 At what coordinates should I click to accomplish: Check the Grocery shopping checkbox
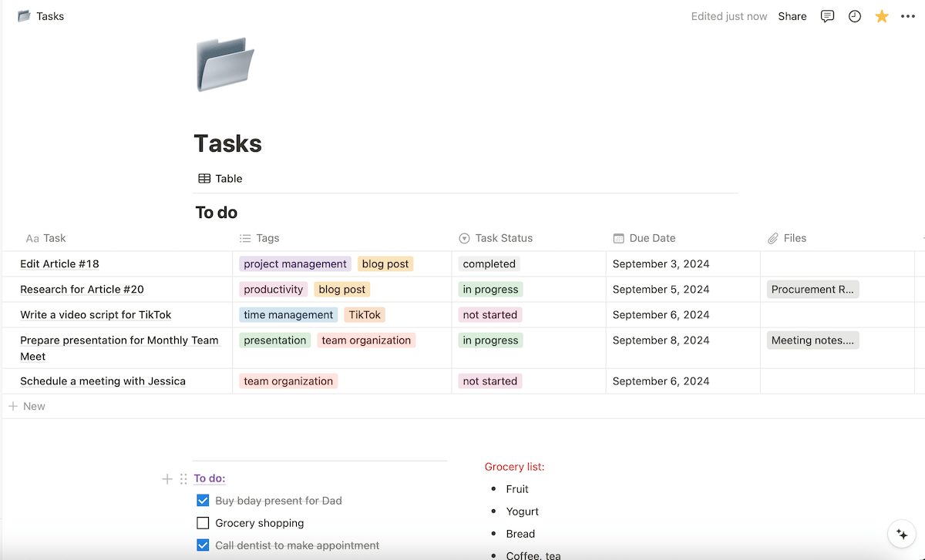[203, 522]
